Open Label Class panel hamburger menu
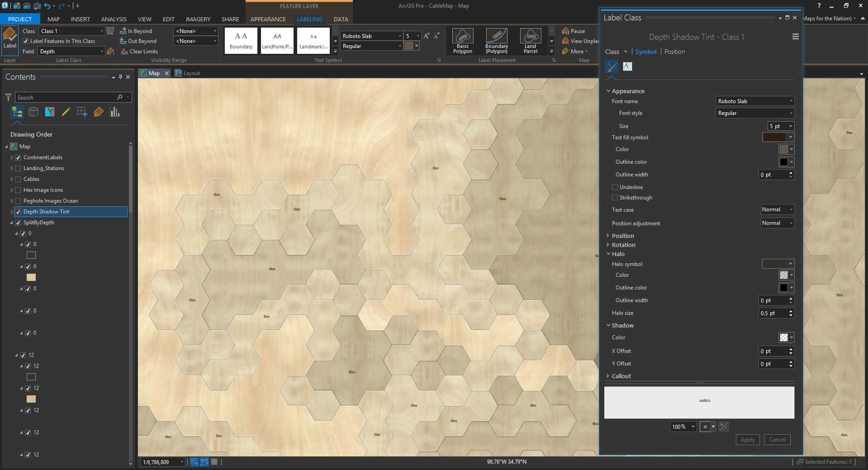The height and width of the screenshot is (470, 868). click(795, 37)
